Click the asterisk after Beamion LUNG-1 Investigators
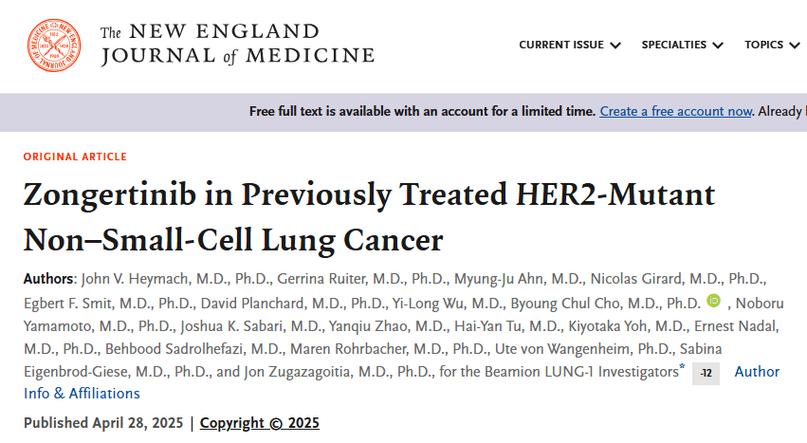Screen dimensions: 807x443 coord(682,367)
